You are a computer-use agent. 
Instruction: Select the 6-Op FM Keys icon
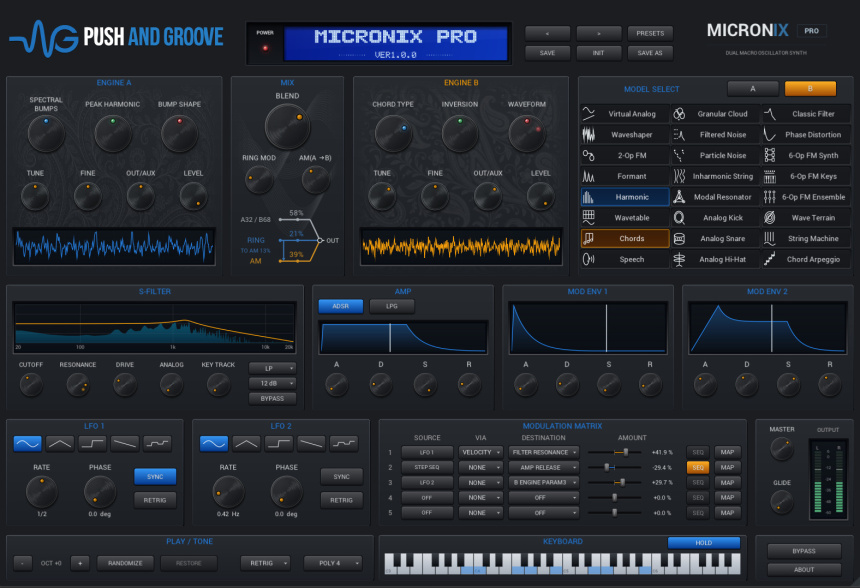tap(770, 176)
